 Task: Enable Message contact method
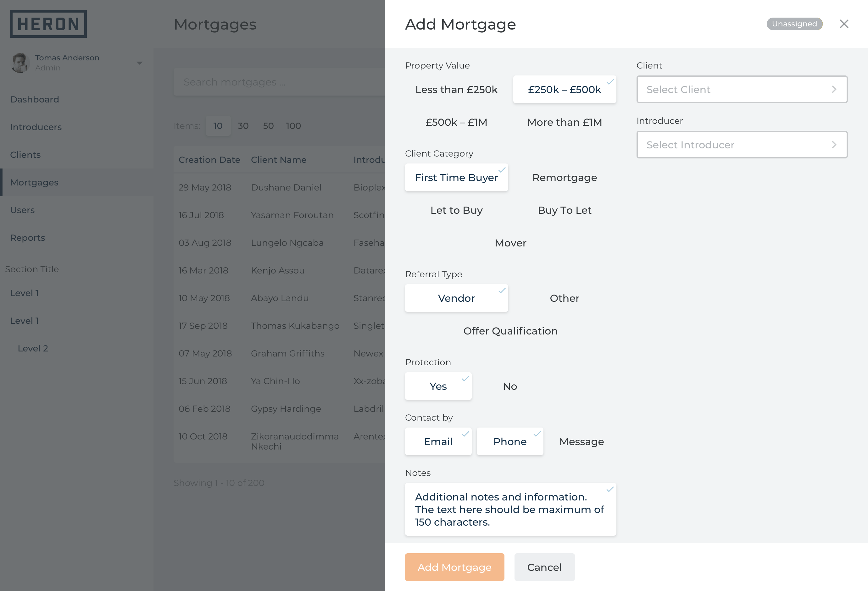pyautogui.click(x=581, y=441)
